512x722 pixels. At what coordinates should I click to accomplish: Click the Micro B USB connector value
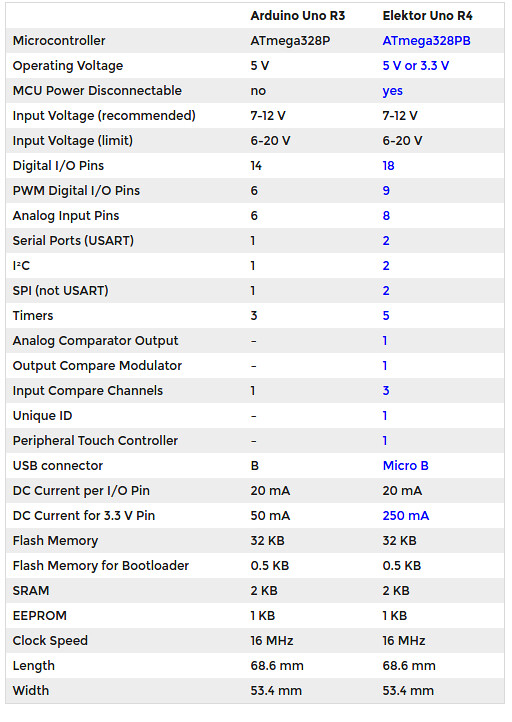click(406, 466)
